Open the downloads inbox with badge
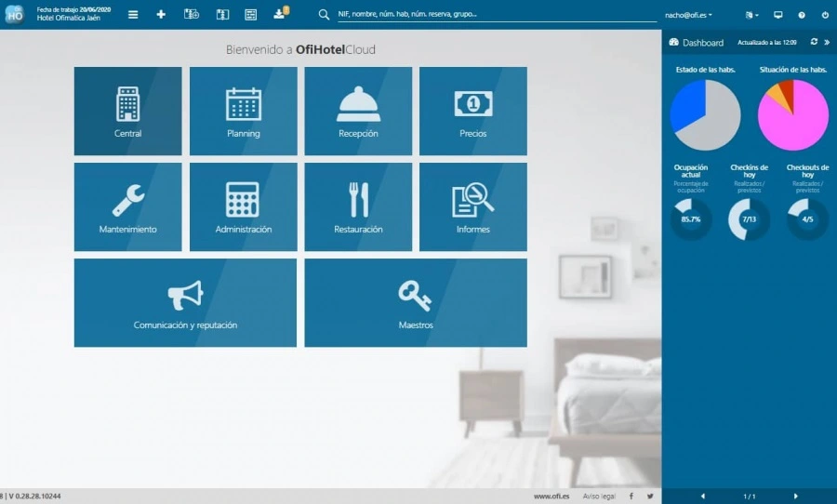This screenshot has height=504, width=837. click(x=281, y=13)
